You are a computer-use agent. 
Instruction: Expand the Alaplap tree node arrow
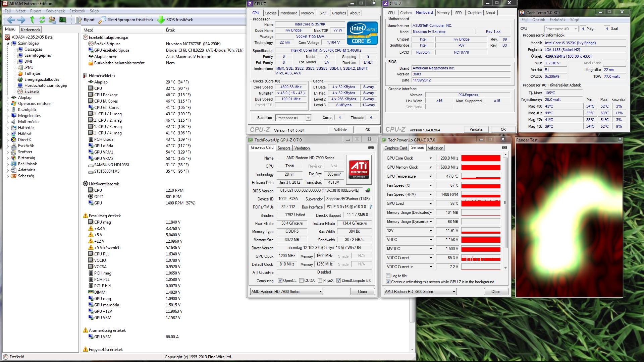point(8,98)
